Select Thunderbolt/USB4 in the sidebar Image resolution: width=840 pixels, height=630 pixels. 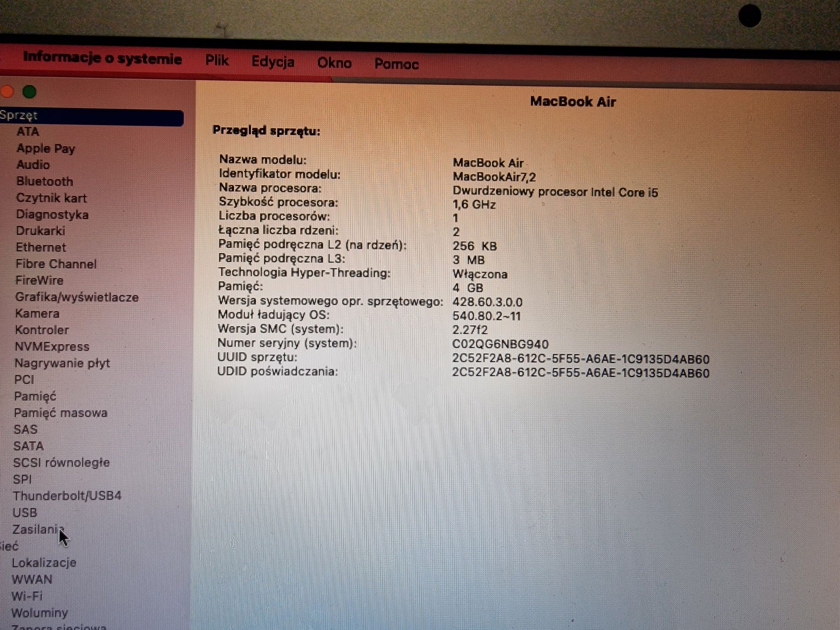coord(67,496)
